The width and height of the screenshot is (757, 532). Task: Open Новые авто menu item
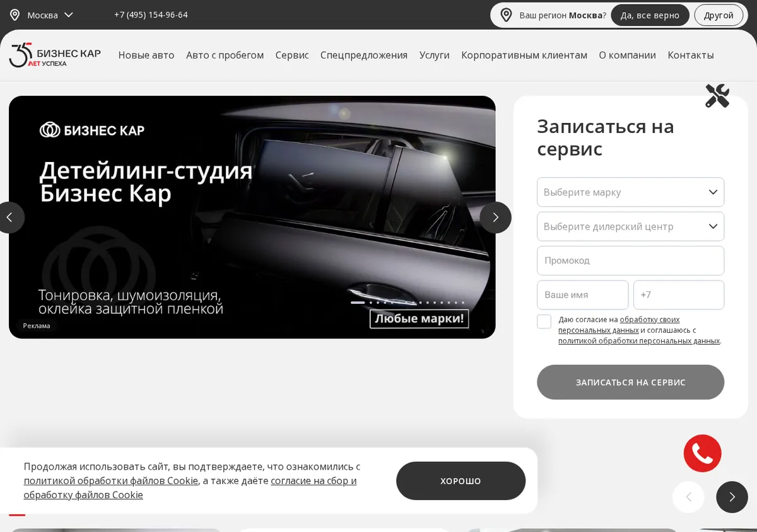click(x=146, y=55)
